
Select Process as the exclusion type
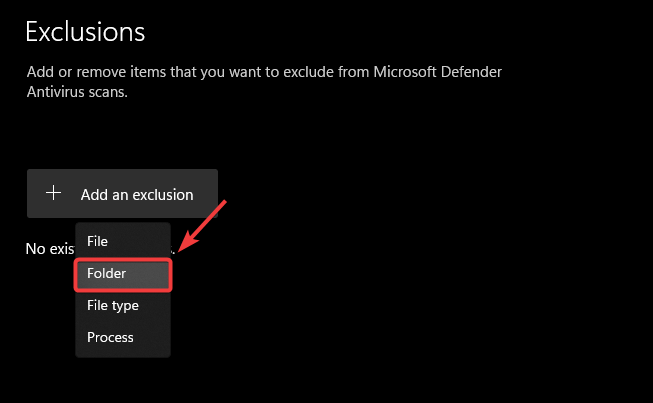pos(110,337)
